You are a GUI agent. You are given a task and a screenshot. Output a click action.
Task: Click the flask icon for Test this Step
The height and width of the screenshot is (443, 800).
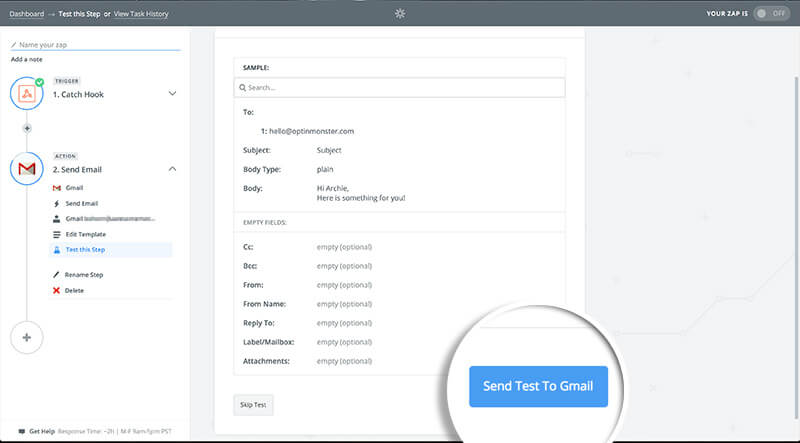pyautogui.click(x=57, y=250)
